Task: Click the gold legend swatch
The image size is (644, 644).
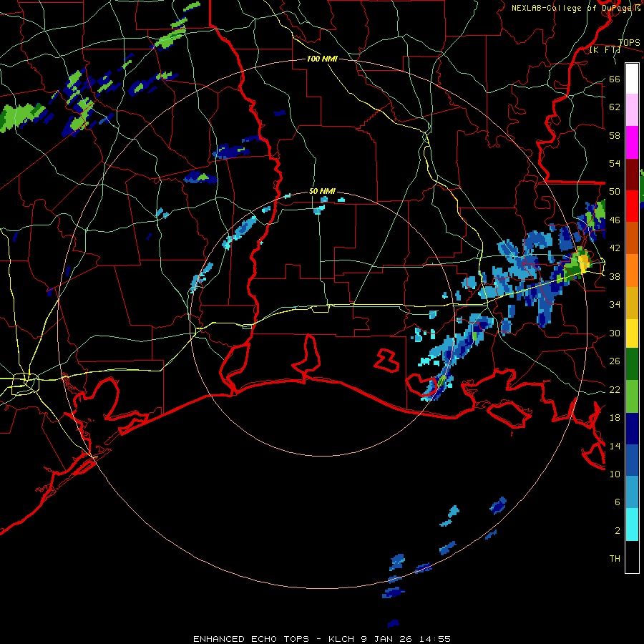Action: pyautogui.click(x=632, y=303)
